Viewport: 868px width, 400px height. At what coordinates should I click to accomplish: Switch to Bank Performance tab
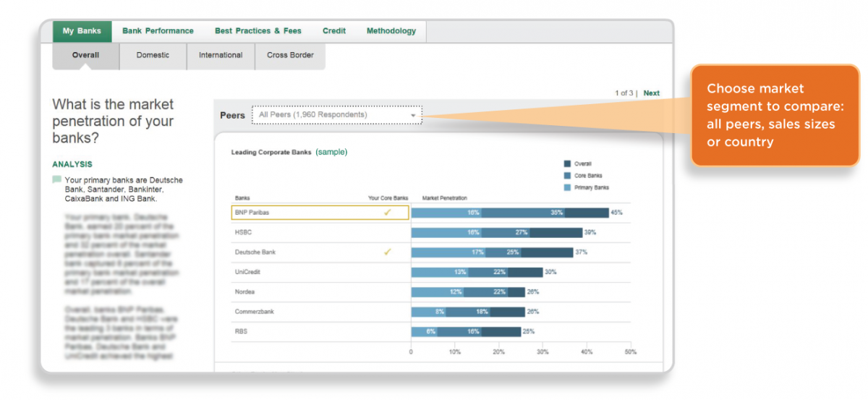coord(158,31)
